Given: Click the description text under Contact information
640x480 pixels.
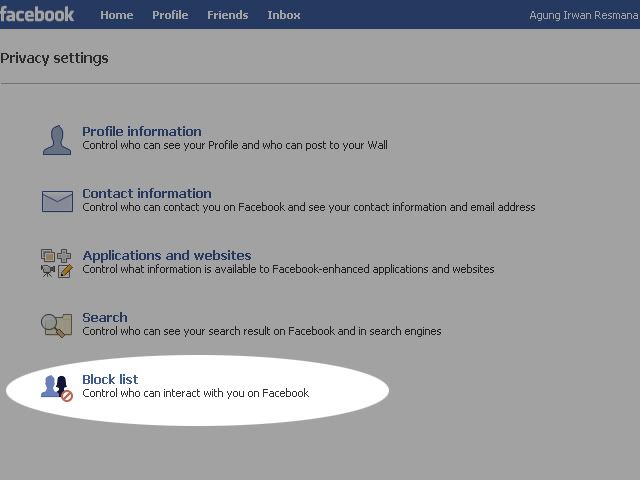Looking at the screenshot, I should click(x=308, y=207).
